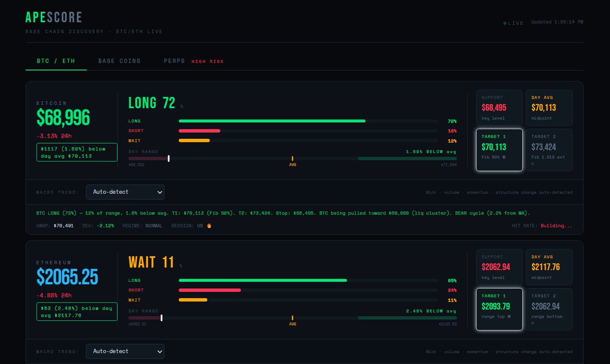Click the Bitcoin WAIT 12% orange bar
The height and width of the screenshot is (364, 610).
tap(194, 140)
